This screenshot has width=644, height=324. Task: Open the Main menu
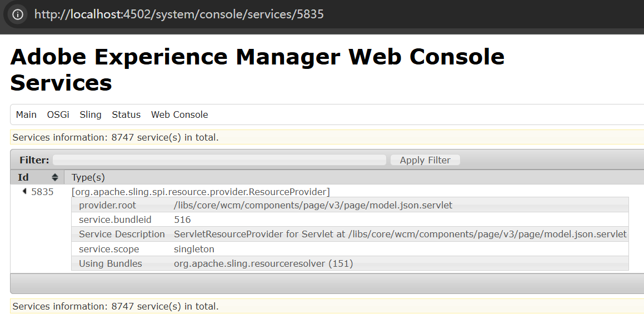click(x=26, y=114)
